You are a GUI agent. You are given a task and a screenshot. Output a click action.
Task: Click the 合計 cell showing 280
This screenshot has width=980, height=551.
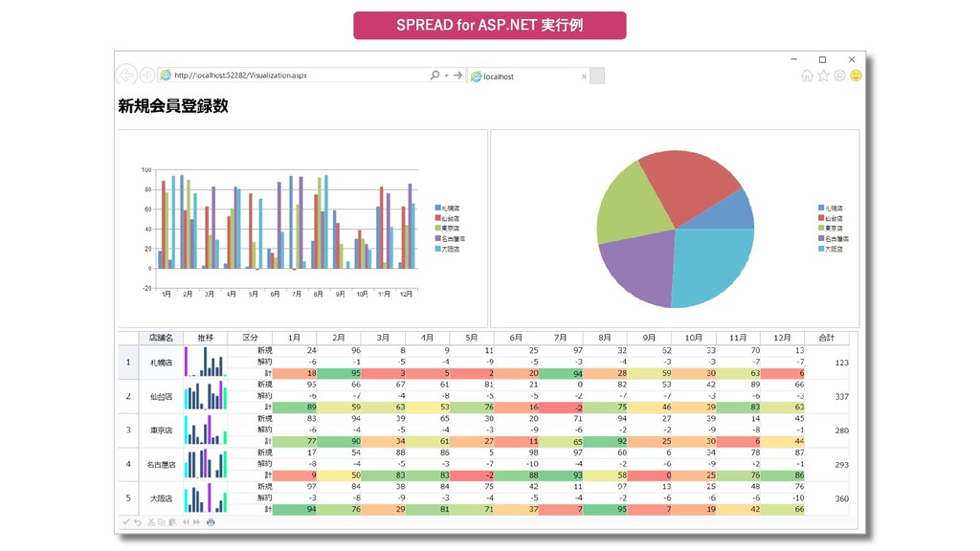[826, 430]
